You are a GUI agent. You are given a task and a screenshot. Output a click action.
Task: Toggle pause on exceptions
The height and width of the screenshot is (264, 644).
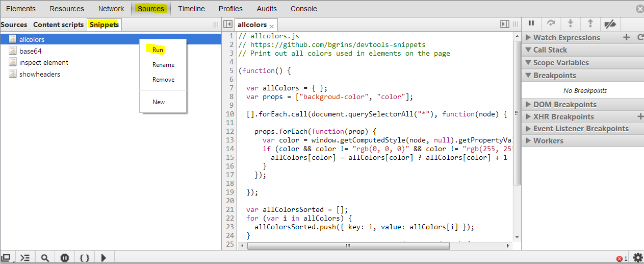[x=64, y=258]
